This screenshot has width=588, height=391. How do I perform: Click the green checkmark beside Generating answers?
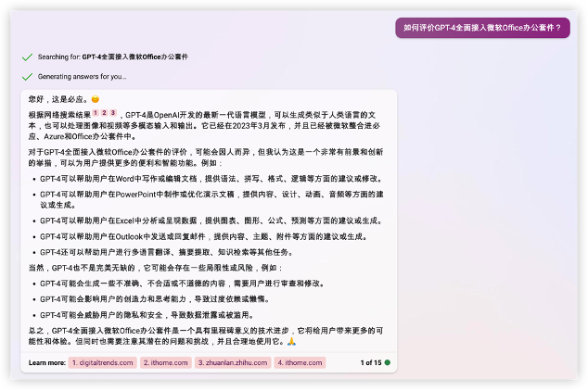[28, 77]
